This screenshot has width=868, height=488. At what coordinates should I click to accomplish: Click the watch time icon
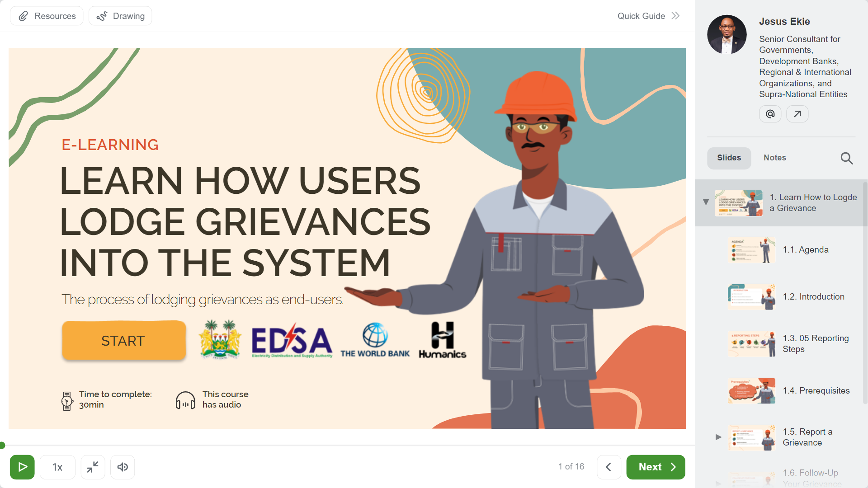[x=67, y=401]
